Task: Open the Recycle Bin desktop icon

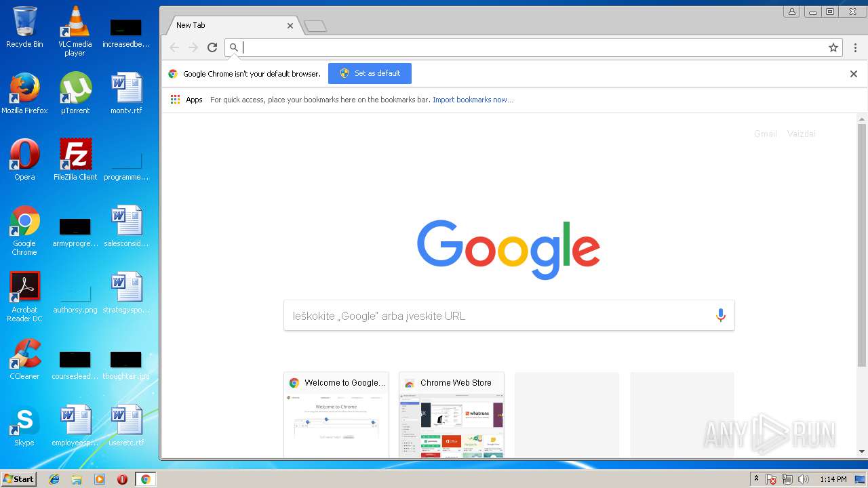Action: coord(24,27)
